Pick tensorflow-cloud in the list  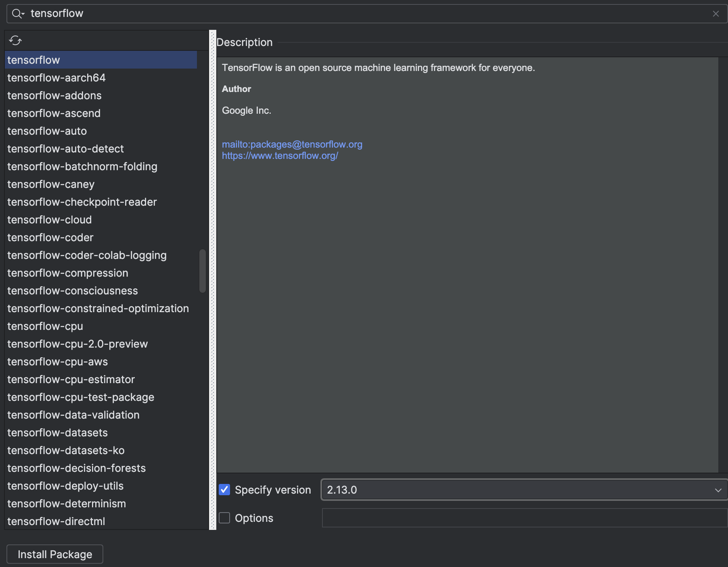(x=101, y=219)
